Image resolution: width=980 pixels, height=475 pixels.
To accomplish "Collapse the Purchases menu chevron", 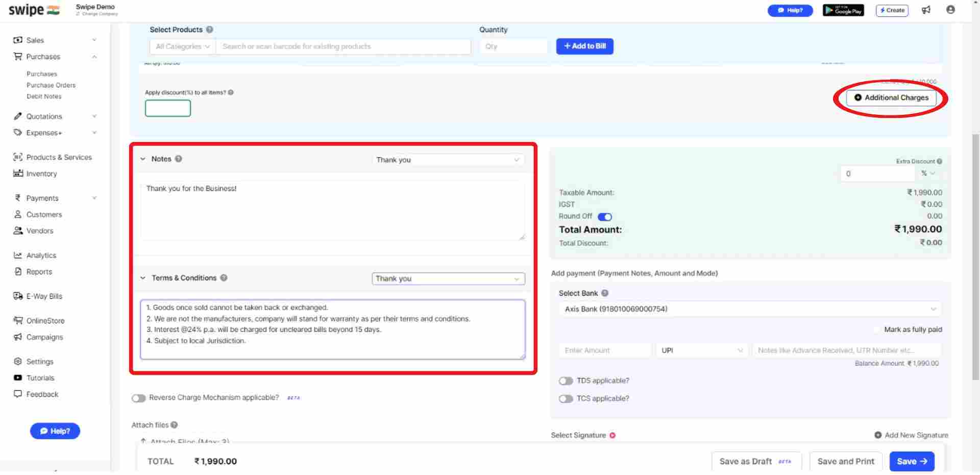I will (94, 56).
